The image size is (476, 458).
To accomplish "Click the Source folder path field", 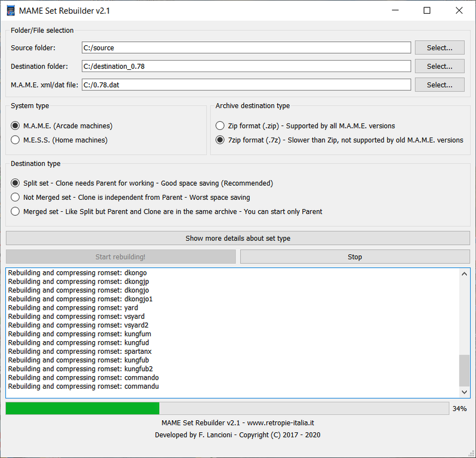I will point(246,48).
